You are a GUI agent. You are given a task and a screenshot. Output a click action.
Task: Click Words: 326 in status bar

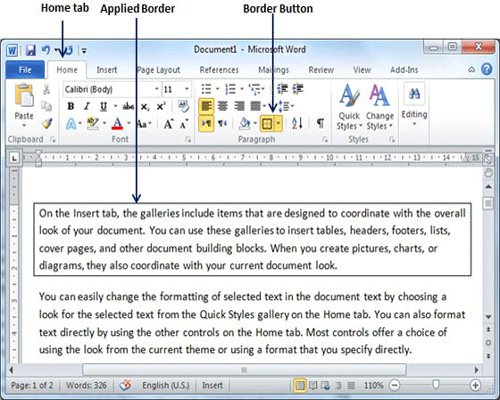click(x=86, y=385)
